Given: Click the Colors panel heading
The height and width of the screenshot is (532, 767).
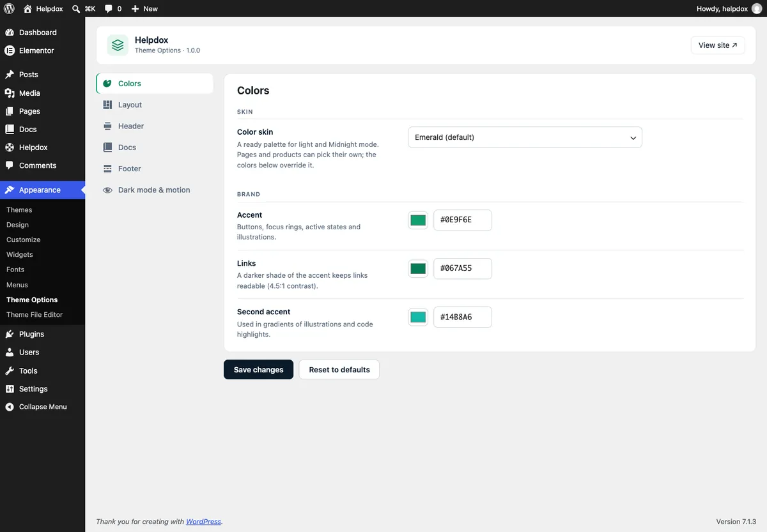Looking at the screenshot, I should (253, 91).
